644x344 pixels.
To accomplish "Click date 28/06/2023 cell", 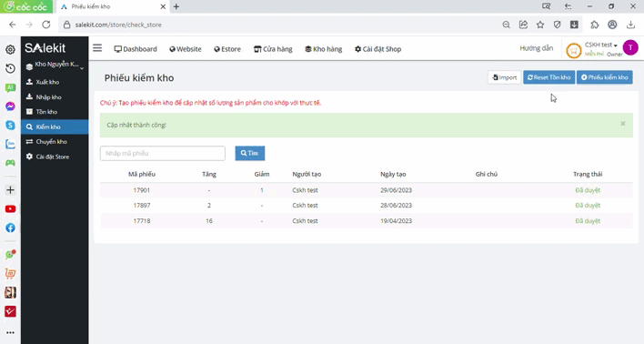I will point(396,206).
